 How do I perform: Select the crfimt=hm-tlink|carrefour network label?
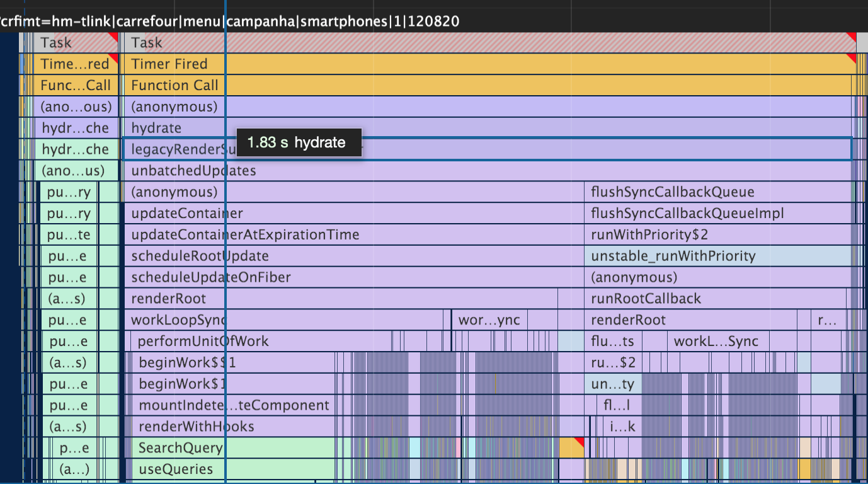tap(229, 22)
